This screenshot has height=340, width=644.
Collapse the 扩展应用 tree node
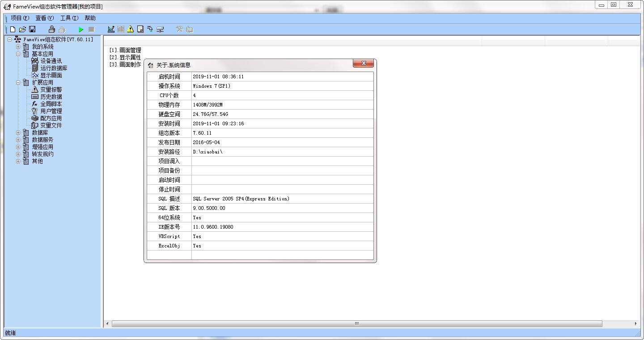[18, 82]
